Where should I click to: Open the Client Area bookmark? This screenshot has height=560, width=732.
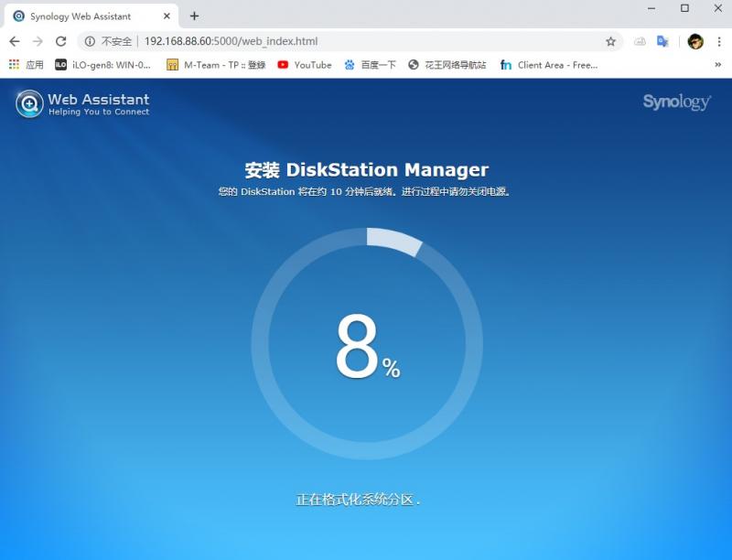(x=548, y=65)
